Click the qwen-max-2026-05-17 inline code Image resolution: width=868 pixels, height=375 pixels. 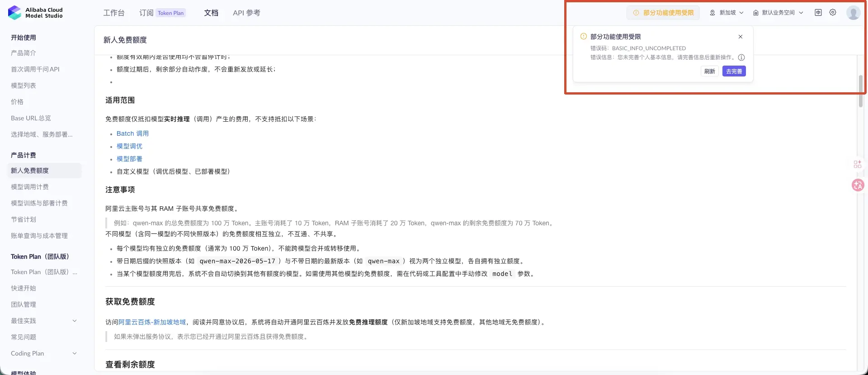237,261
